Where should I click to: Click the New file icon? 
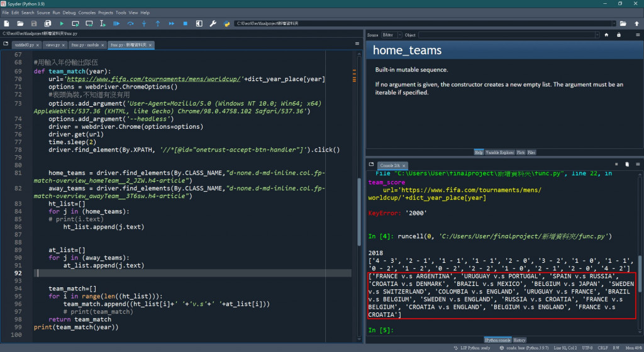point(6,23)
